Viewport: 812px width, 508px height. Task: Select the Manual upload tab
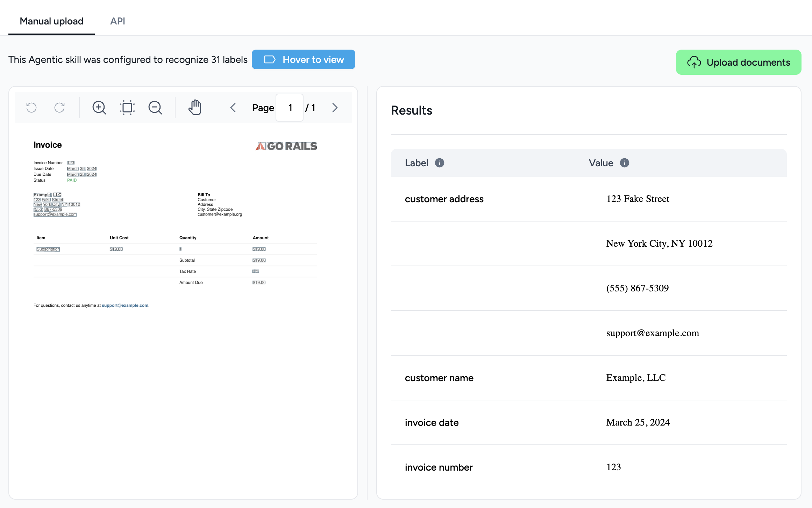point(51,21)
